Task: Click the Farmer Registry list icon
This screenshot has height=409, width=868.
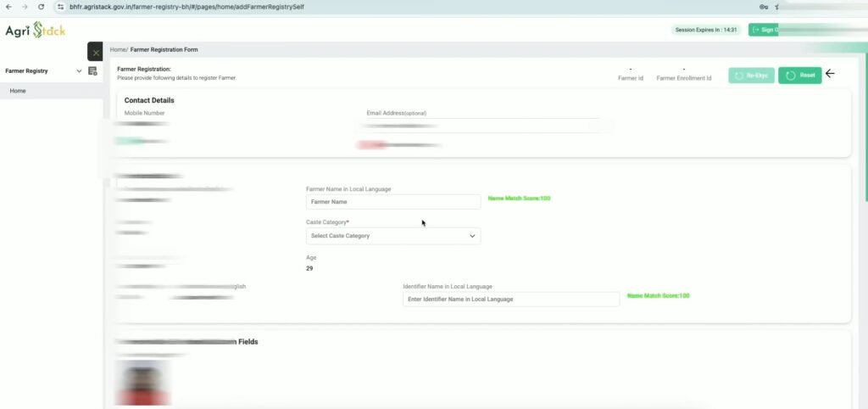Action: click(x=92, y=71)
